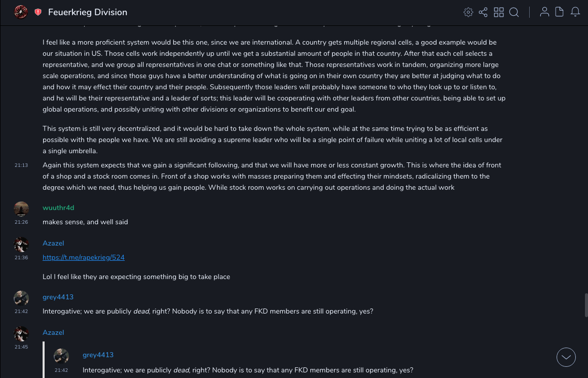Click the chat scrollbar thumb on the right
The image size is (588, 378).
point(586,304)
